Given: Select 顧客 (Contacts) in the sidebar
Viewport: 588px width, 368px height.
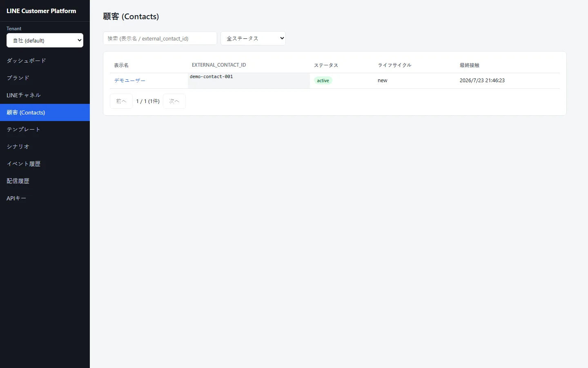Looking at the screenshot, I should pos(45,112).
